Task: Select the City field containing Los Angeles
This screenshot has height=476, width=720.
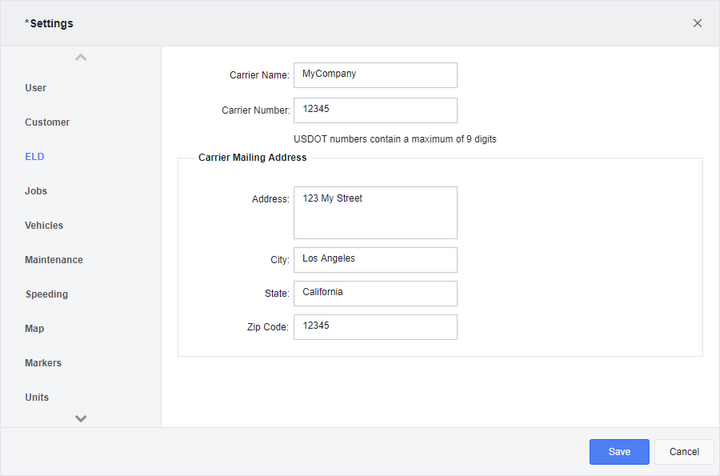Action: pyautogui.click(x=375, y=260)
